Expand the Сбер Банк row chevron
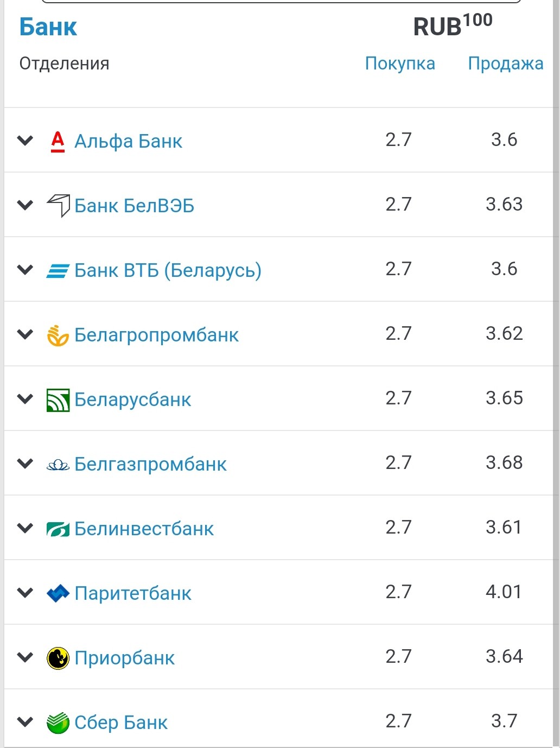The image size is (560, 748). tap(25, 722)
